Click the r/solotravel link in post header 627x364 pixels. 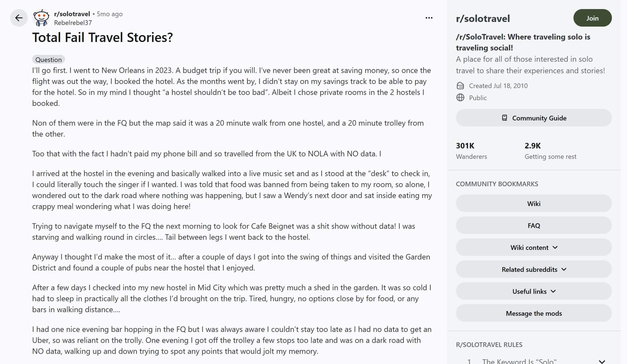pyautogui.click(x=72, y=14)
